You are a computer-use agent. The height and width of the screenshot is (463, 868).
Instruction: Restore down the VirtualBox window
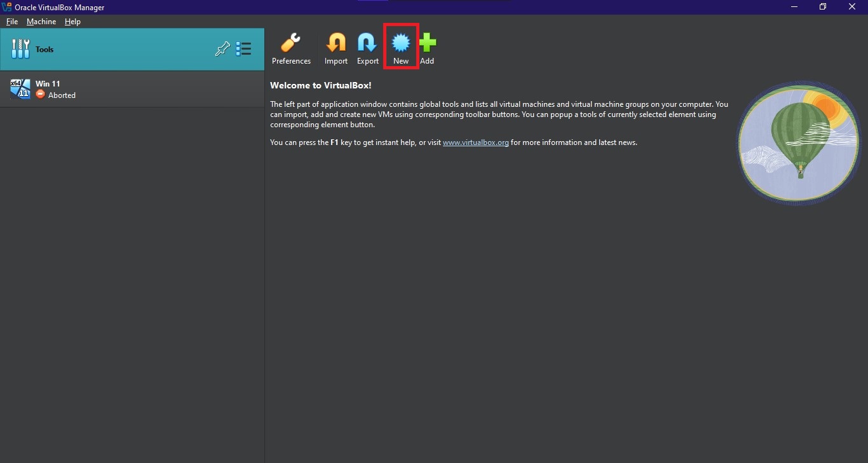tap(822, 7)
